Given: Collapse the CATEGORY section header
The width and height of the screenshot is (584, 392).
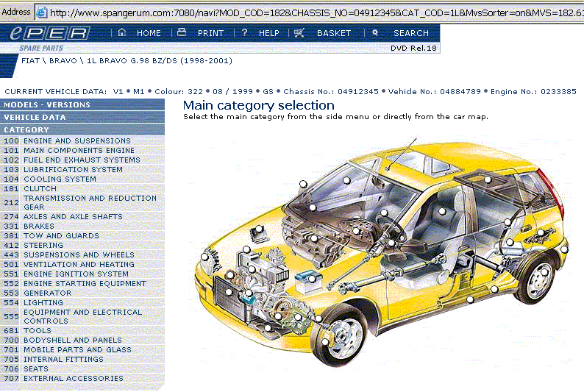Looking at the screenshot, I should [x=26, y=129].
